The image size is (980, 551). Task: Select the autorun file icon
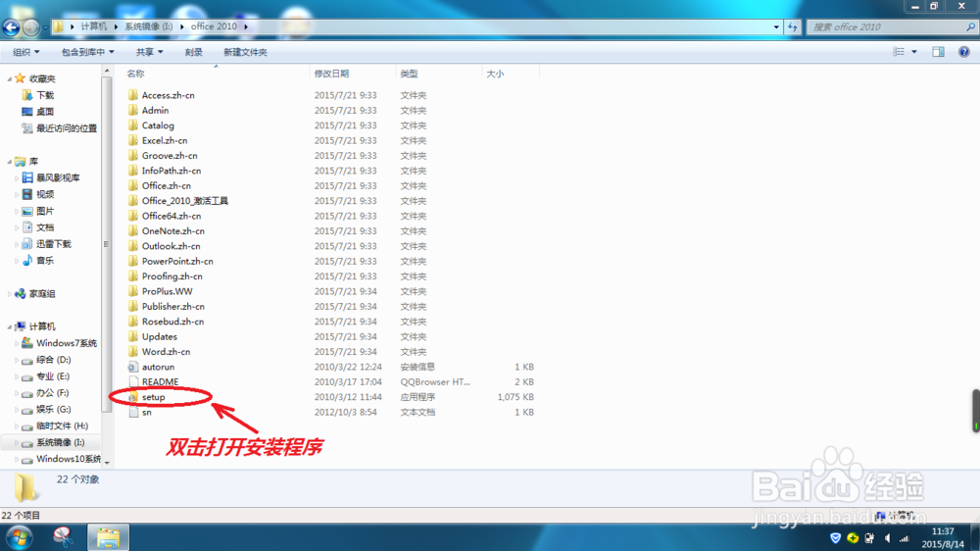pos(133,367)
